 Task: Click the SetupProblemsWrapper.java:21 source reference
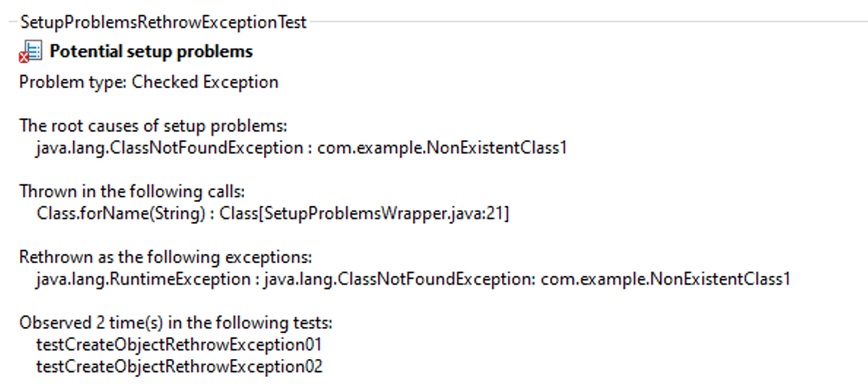(383, 213)
